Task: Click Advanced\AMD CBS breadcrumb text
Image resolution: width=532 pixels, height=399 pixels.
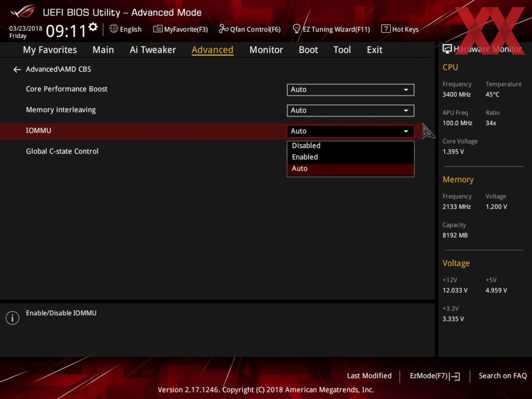Action: click(58, 69)
